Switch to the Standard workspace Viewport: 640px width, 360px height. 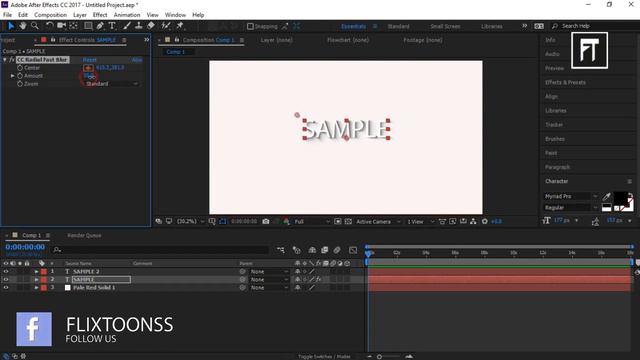click(398, 26)
